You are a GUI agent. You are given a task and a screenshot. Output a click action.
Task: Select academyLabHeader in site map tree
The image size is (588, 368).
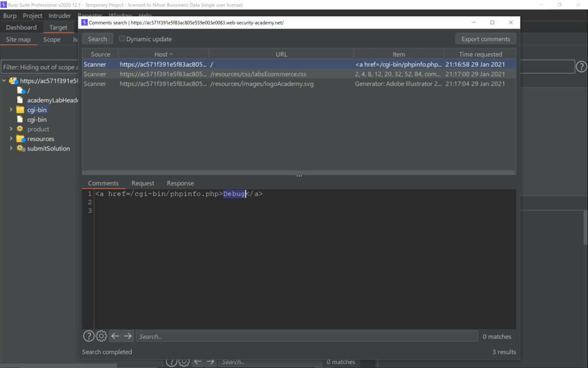tap(53, 100)
